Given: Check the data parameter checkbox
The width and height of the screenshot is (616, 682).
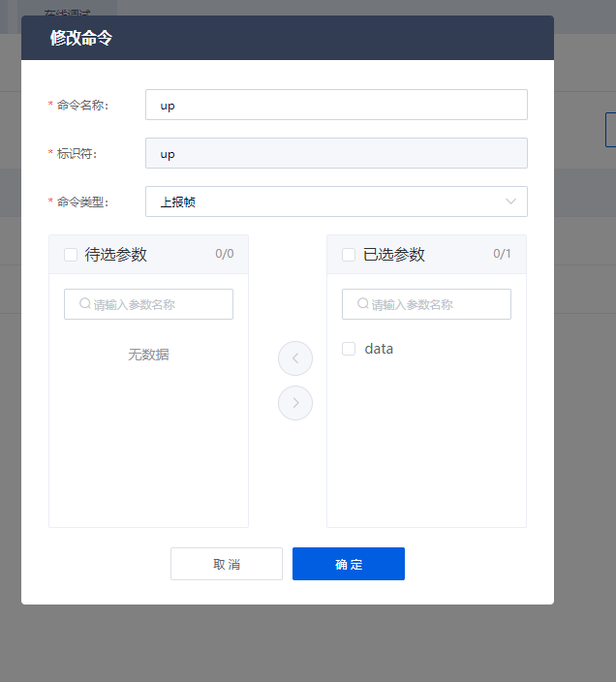Looking at the screenshot, I should (349, 349).
